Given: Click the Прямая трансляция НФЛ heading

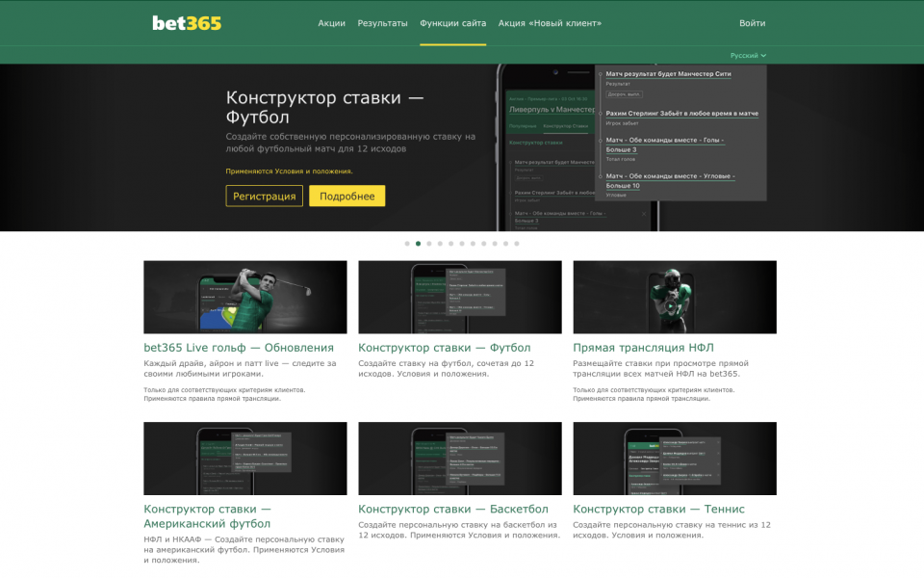Looking at the screenshot, I should pyautogui.click(x=643, y=348).
